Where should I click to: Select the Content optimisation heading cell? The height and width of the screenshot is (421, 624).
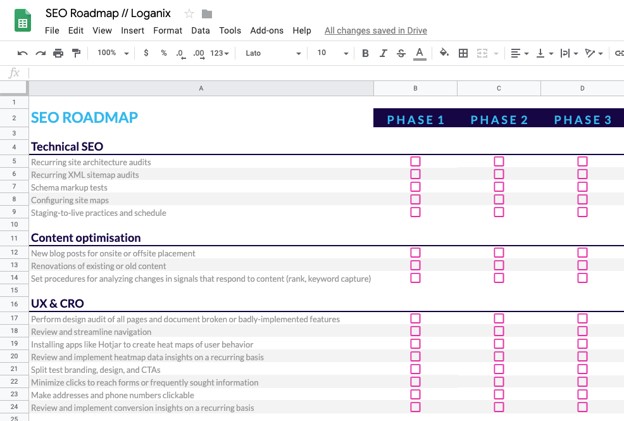coord(201,238)
